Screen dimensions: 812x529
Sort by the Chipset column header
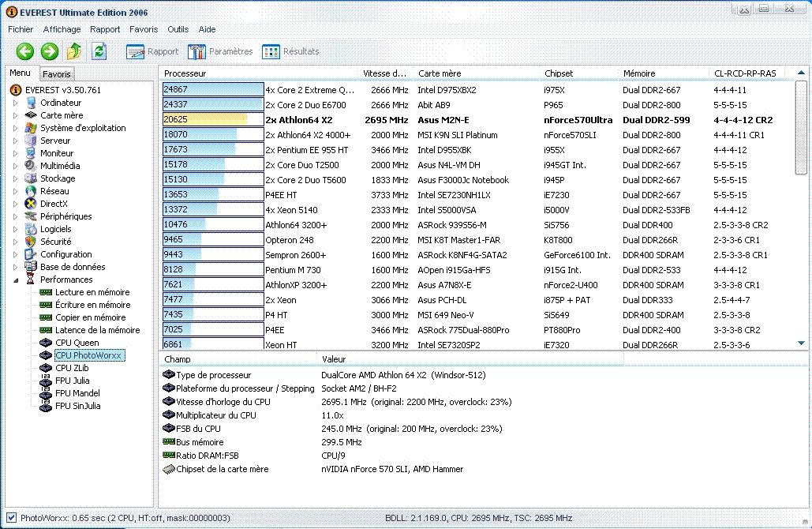pyautogui.click(x=579, y=73)
